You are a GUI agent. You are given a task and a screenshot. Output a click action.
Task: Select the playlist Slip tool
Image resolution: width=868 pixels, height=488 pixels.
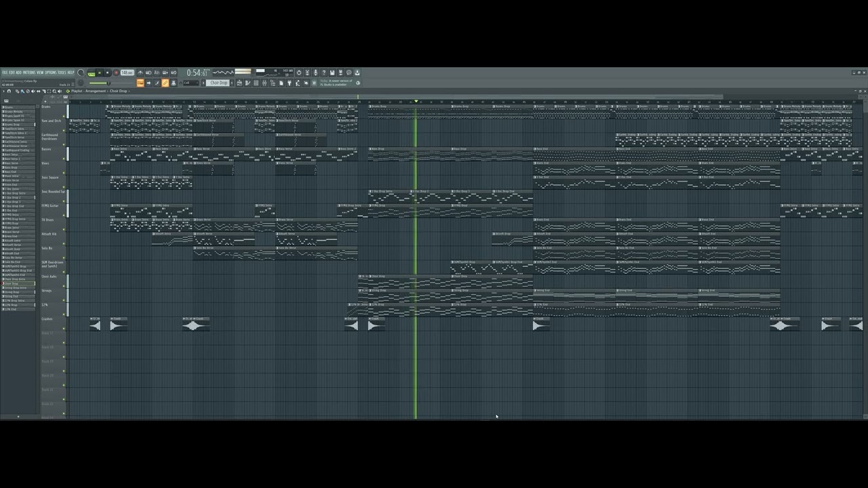click(39, 91)
